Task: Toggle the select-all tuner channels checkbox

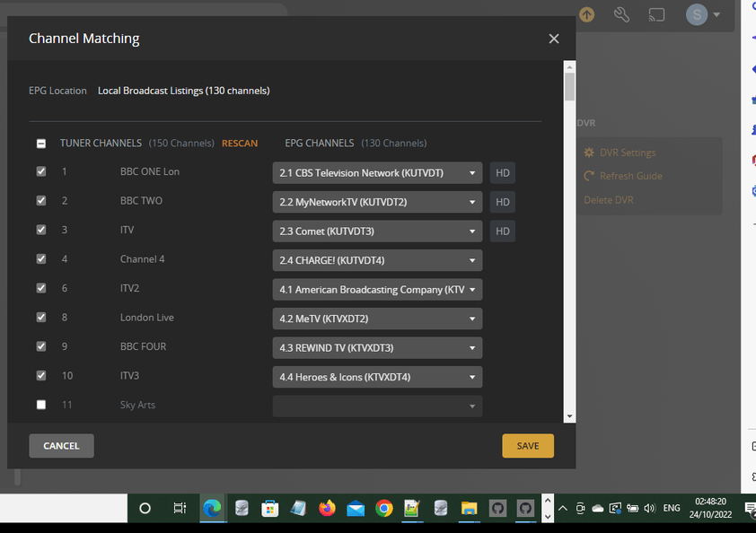Action: pos(41,144)
